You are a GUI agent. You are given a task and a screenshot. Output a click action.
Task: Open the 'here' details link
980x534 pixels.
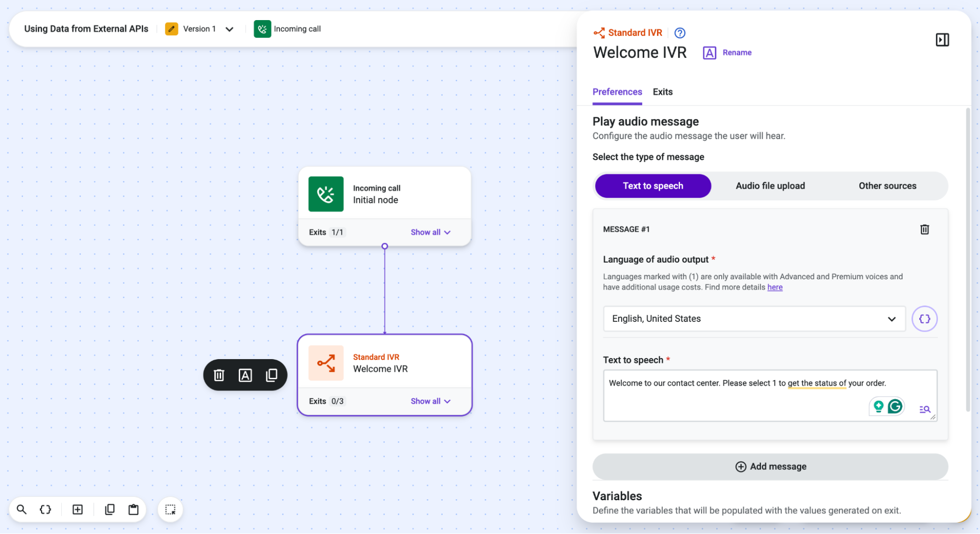[775, 287]
